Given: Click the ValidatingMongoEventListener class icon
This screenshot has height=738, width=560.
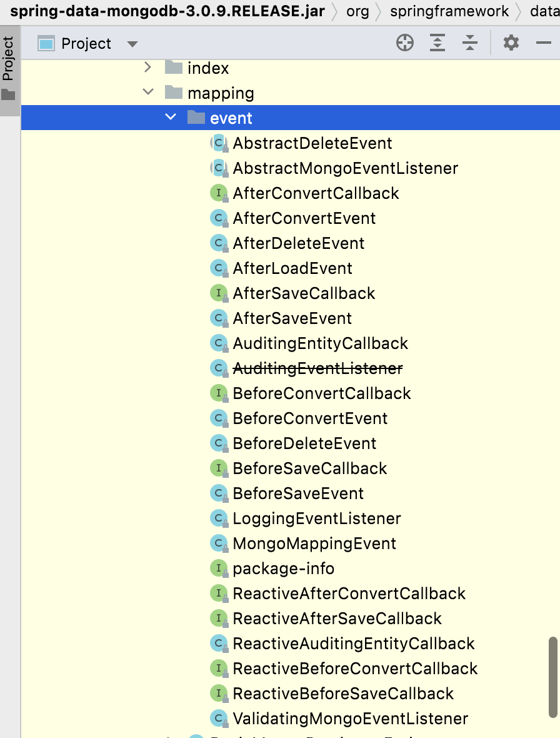Looking at the screenshot, I should 219,718.
